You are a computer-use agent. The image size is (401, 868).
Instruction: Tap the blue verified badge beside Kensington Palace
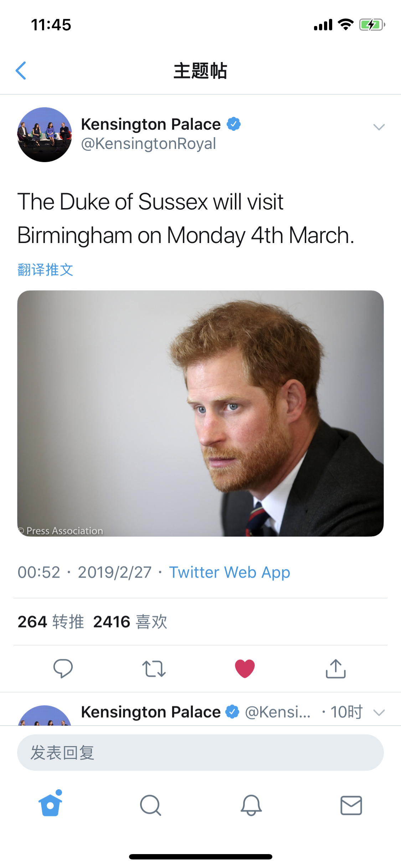coord(234,124)
